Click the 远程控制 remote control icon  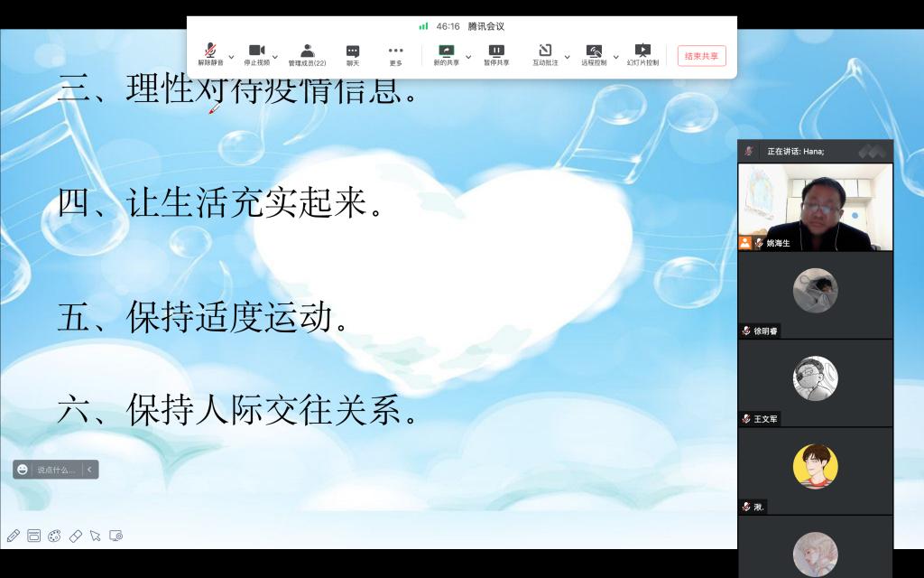pos(593,51)
